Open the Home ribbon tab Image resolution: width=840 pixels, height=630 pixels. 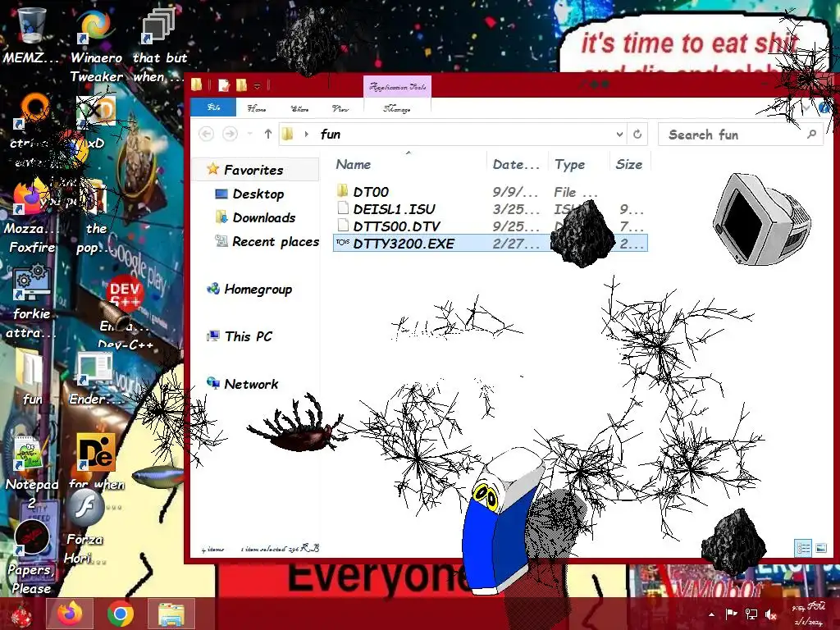(257, 108)
